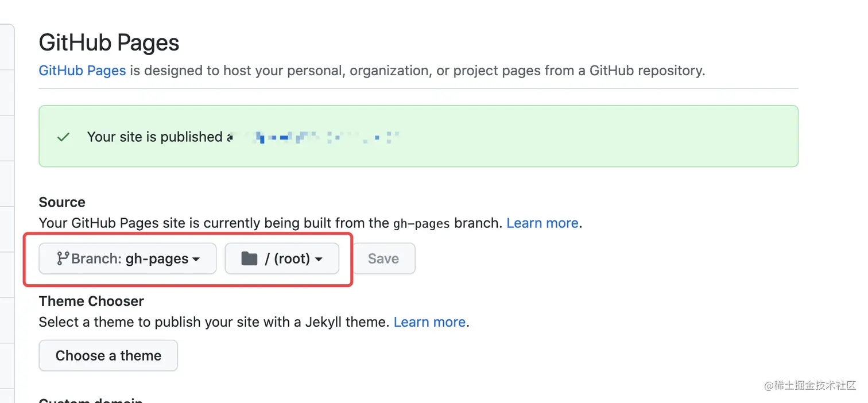Image resolution: width=868 pixels, height=403 pixels.
Task: Click the 'Your site is published' message
Action: pyautogui.click(x=154, y=137)
